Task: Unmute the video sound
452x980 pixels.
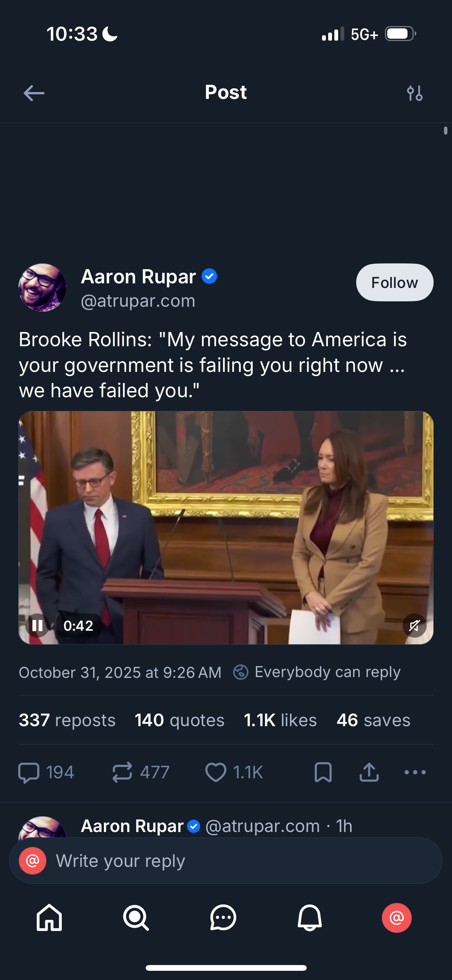Action: click(414, 626)
